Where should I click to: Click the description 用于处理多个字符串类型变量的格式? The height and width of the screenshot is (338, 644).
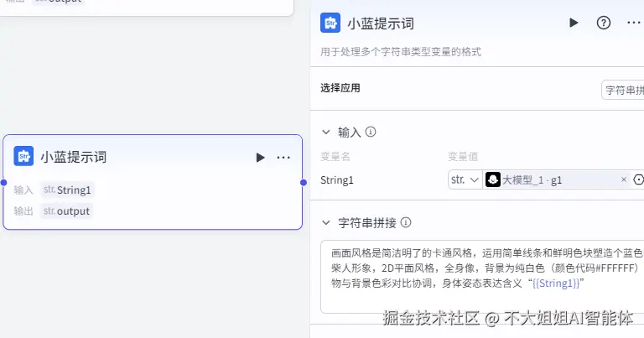coord(401,52)
